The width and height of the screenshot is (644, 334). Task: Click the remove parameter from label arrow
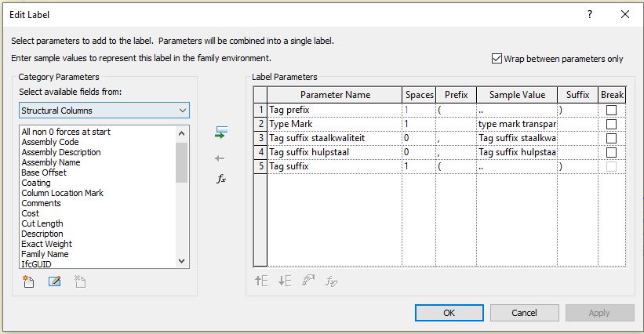tap(221, 158)
